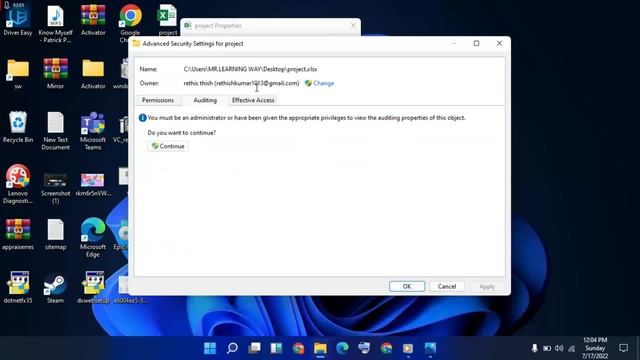The image size is (640, 360).
Task: Open the sitemap file icon
Action: [x=56, y=234]
